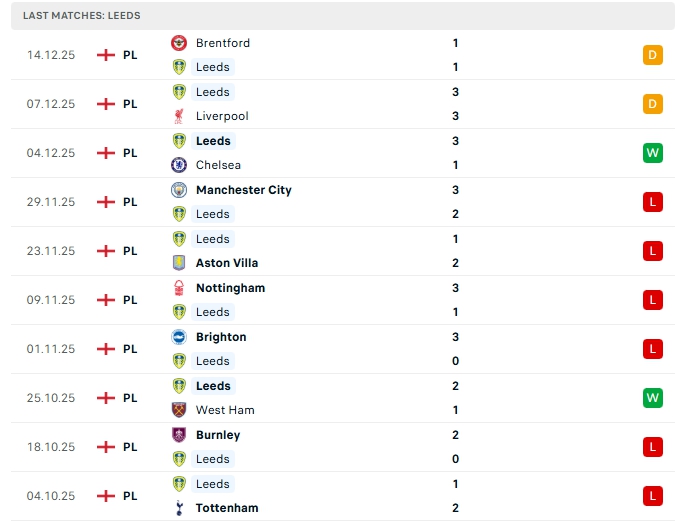Click the Brighton club crest icon
The height and width of the screenshot is (522, 686).
(179, 337)
